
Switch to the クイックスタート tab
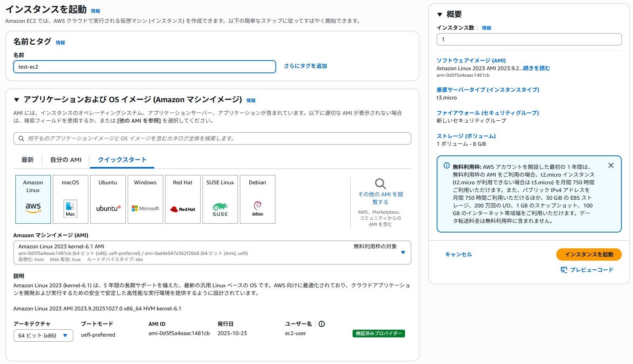pyautogui.click(x=122, y=160)
